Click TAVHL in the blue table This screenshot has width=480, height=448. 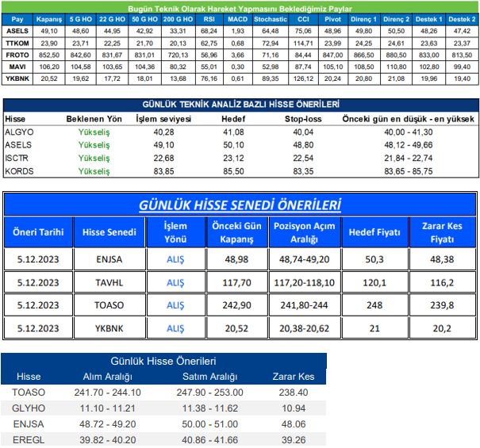coord(109,282)
